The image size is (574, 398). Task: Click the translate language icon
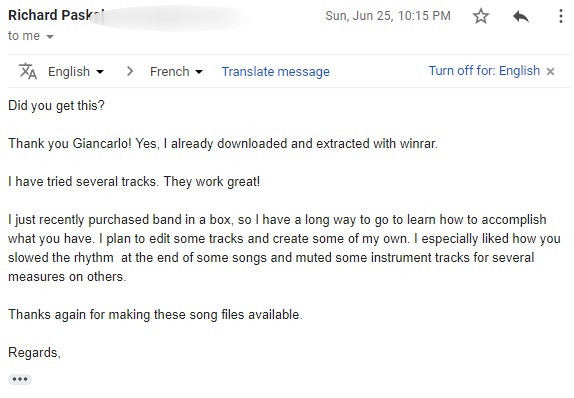click(28, 71)
